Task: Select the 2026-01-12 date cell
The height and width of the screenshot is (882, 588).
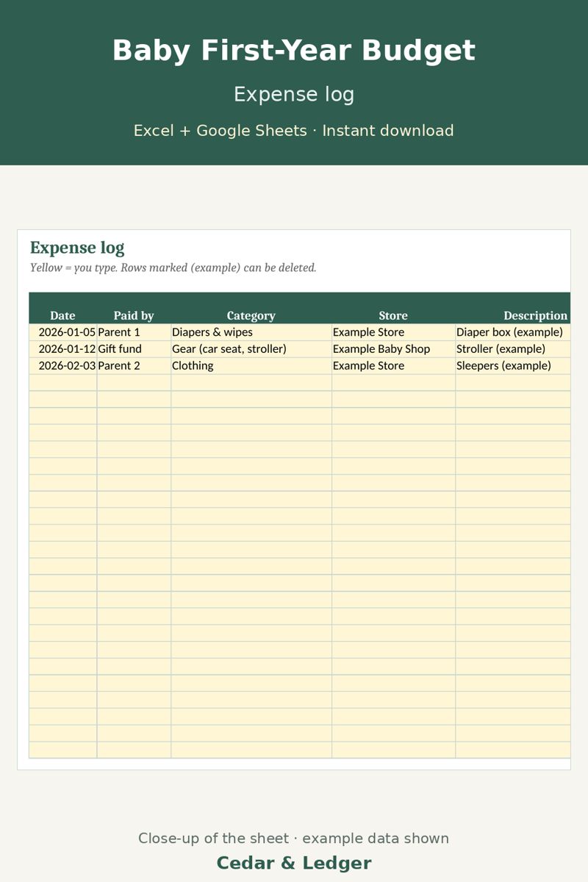Action: [x=62, y=349]
